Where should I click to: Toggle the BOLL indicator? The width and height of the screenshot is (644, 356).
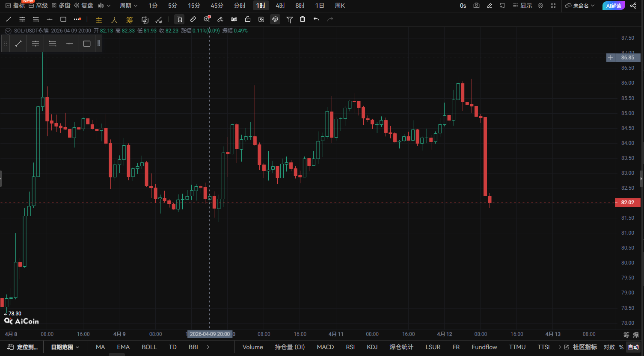[x=149, y=347]
